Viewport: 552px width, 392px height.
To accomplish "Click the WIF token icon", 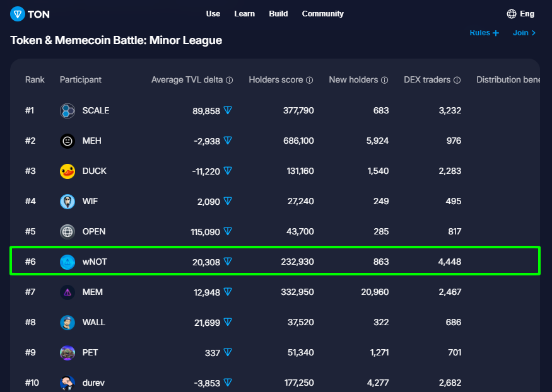I will [68, 202].
